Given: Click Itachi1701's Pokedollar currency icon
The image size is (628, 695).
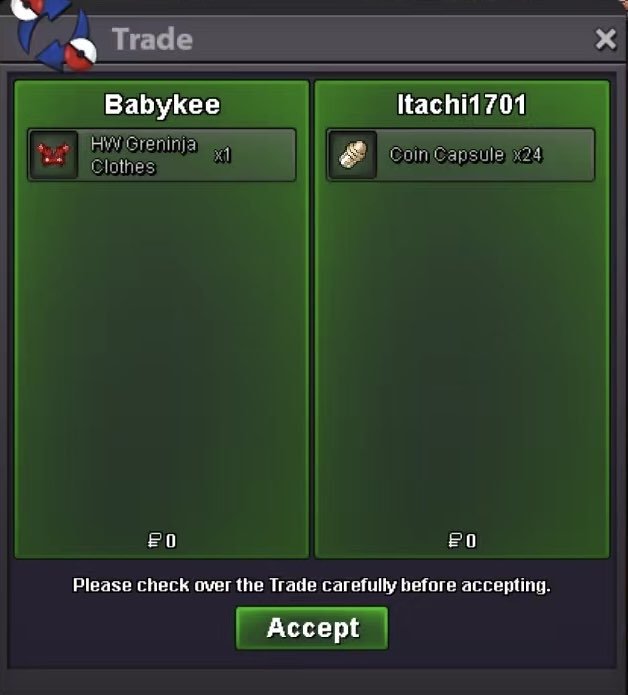Looking at the screenshot, I should click(455, 540).
